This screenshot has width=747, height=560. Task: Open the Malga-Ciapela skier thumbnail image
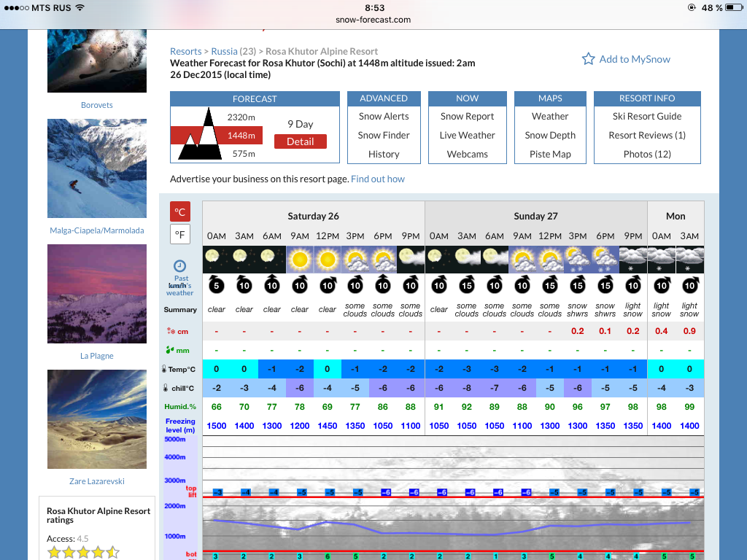(x=97, y=168)
